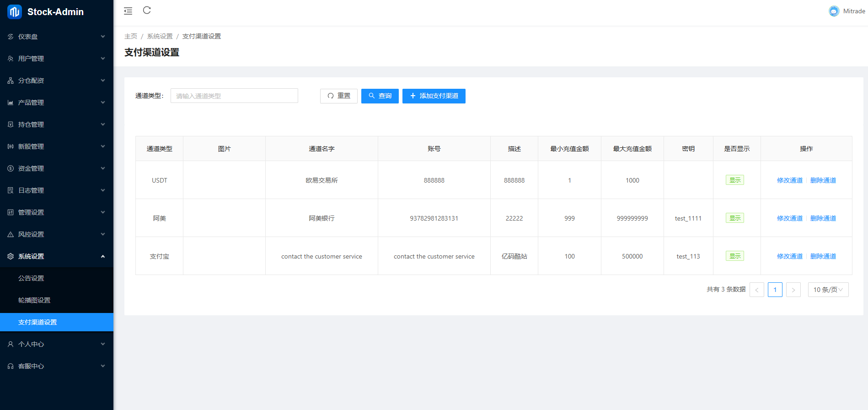Click the 仪表盘 dashboard sidebar icon
Viewport: 868px width, 410px height.
click(11, 37)
